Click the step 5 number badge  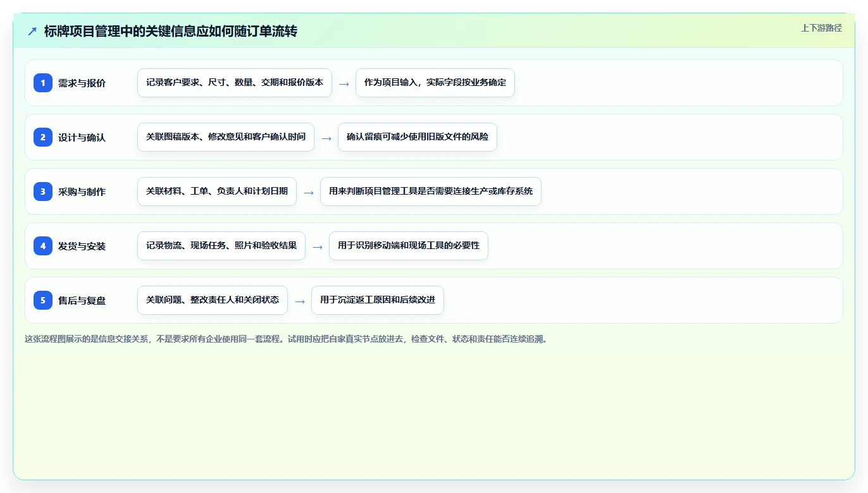point(43,300)
